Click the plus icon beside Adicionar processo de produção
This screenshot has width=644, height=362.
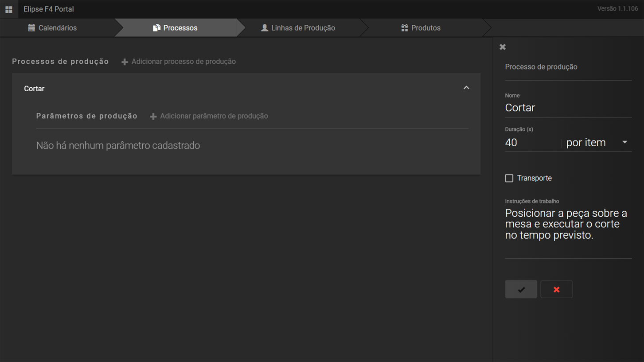click(x=125, y=62)
